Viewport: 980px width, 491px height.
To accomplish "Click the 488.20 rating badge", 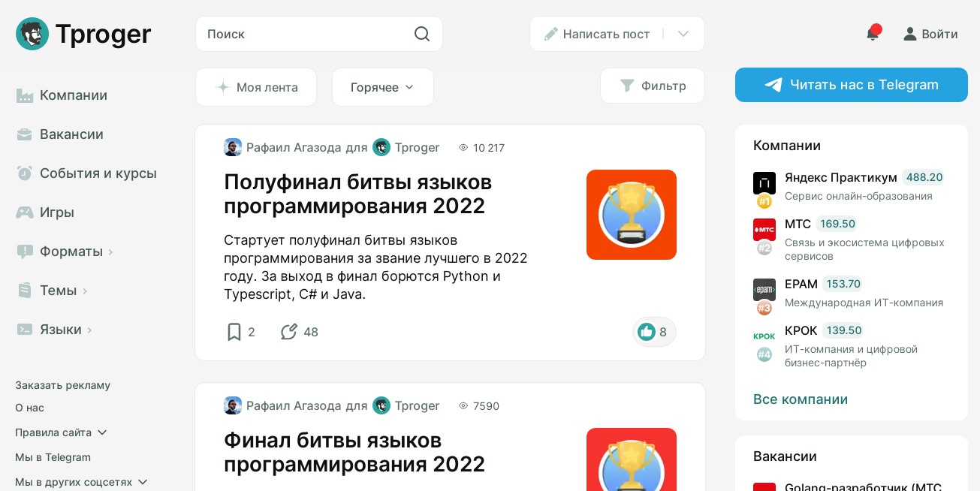I will click(x=924, y=177).
